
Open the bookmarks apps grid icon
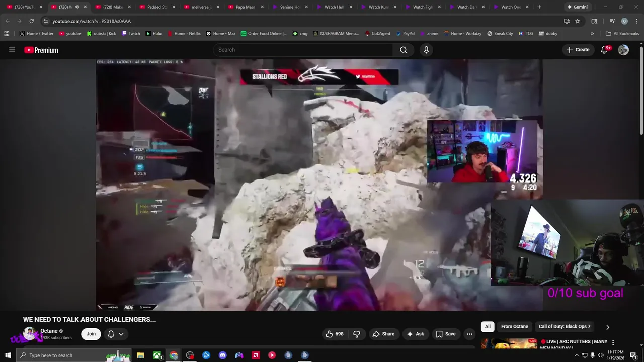point(7,34)
